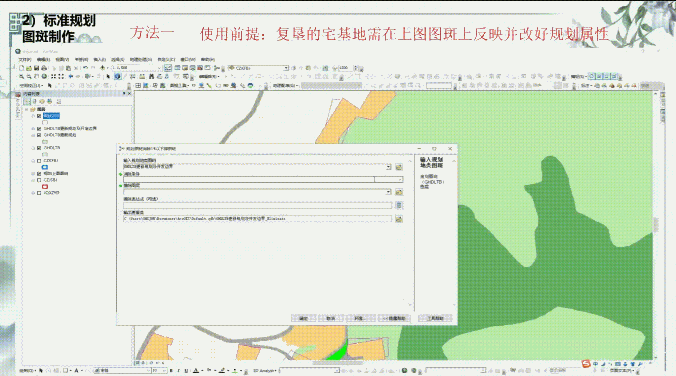This screenshot has height=376, width=676.
Task: Click green symbol swatch under second GHDLTB layer
Action: coord(45,141)
